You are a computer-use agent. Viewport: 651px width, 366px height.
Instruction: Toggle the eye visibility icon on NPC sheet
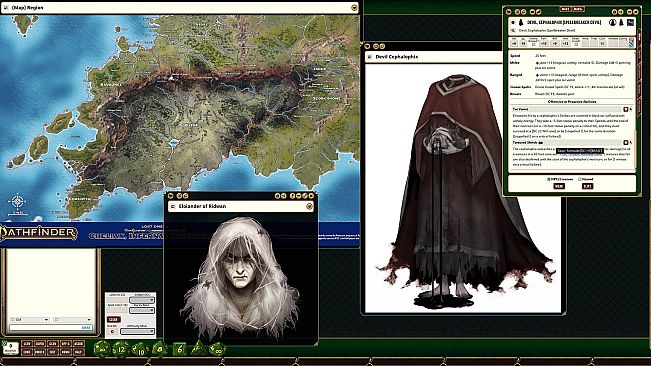pos(513,22)
